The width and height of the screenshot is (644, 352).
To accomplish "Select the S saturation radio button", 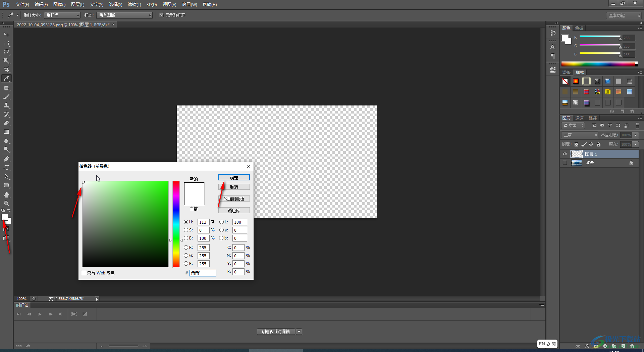I will pos(186,230).
